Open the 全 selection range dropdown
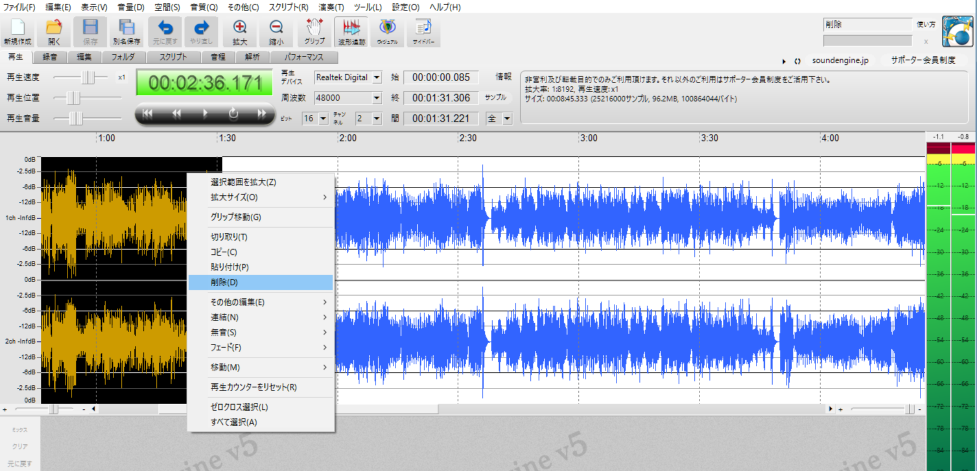Screen dimensions: 977x471 pyautogui.click(x=507, y=118)
